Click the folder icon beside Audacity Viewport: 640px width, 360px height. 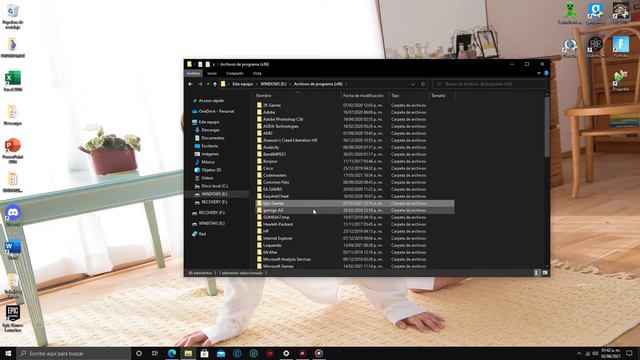[x=259, y=147]
